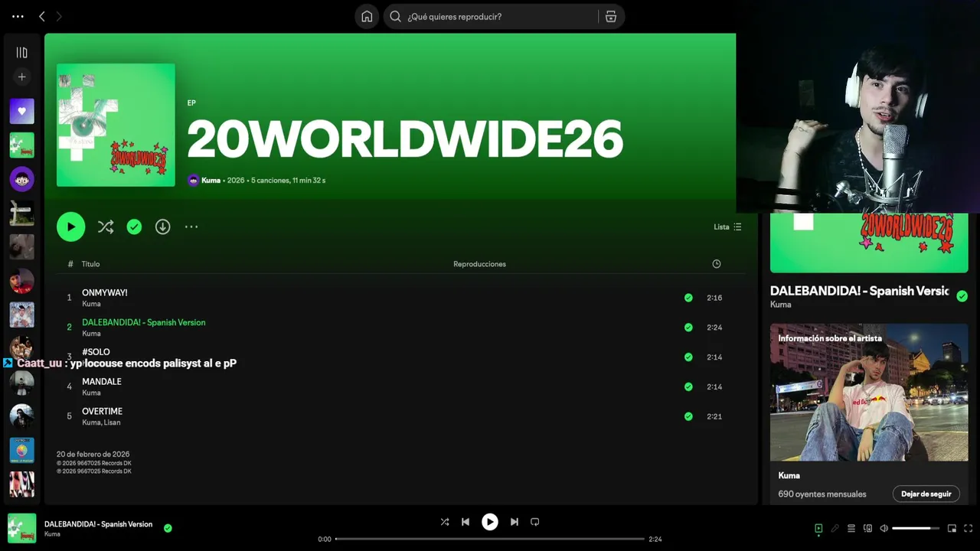Screen dimensions: 980x551
Task: Create new playlist with plus icon
Action: 21,77
